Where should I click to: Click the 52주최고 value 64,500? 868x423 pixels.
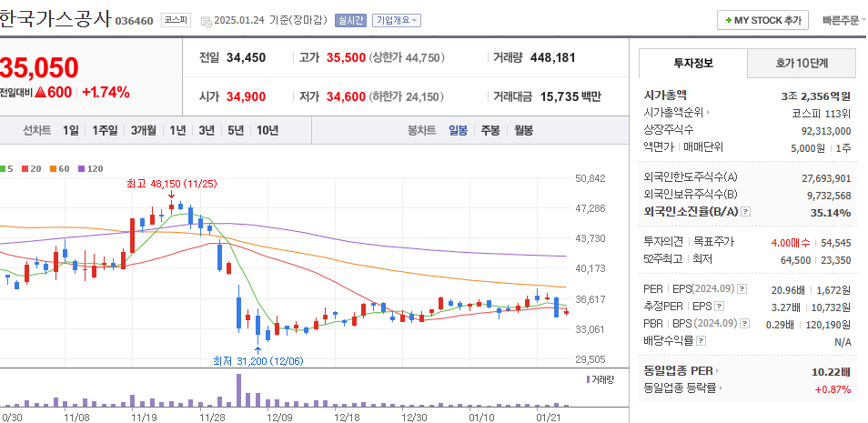coord(797,260)
